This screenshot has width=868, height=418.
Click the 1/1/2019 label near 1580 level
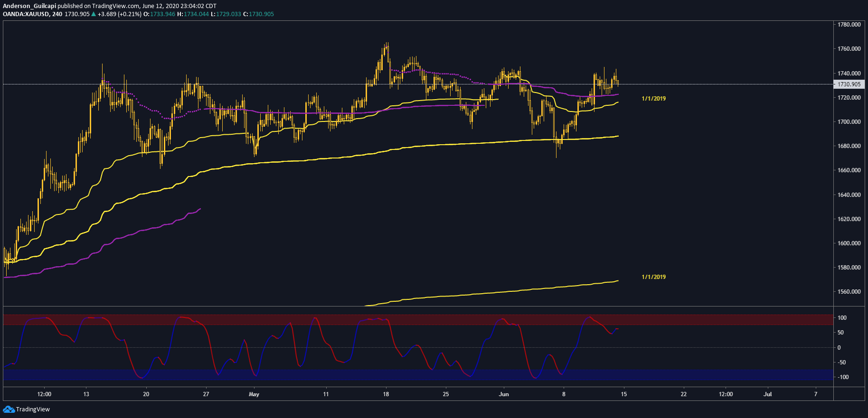(654, 277)
